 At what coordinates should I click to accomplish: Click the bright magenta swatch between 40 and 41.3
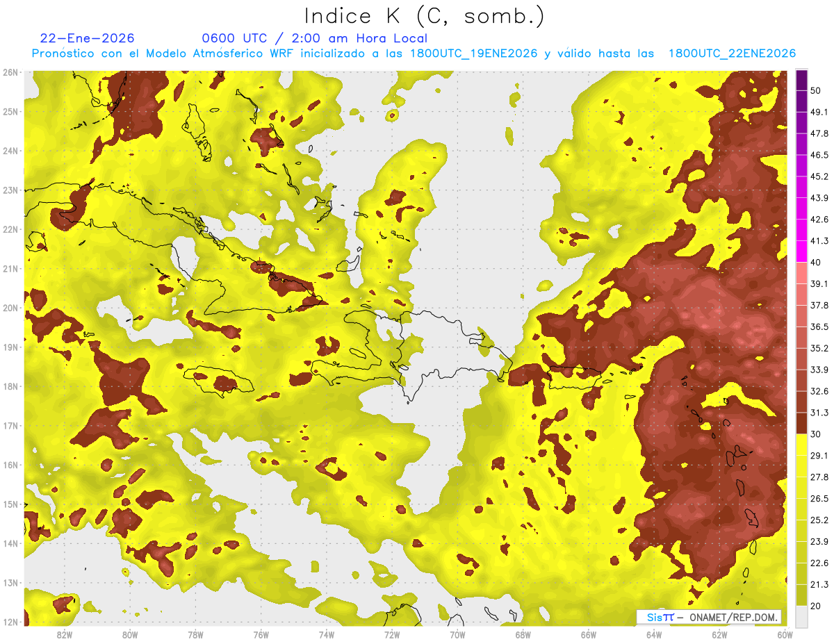tap(802, 251)
